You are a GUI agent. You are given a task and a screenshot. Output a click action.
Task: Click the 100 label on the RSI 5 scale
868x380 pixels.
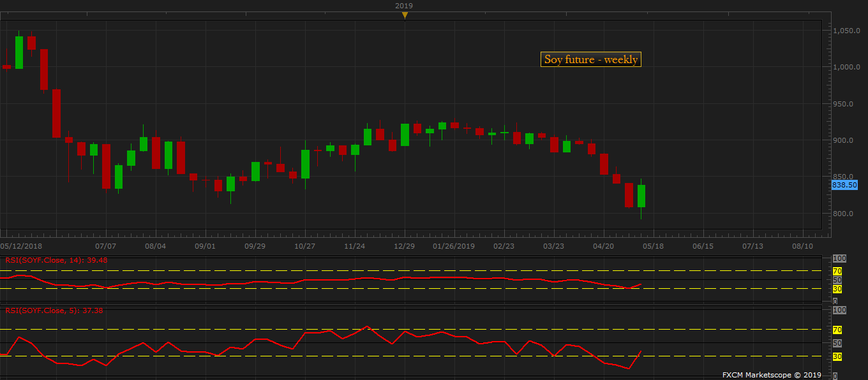tap(839, 310)
